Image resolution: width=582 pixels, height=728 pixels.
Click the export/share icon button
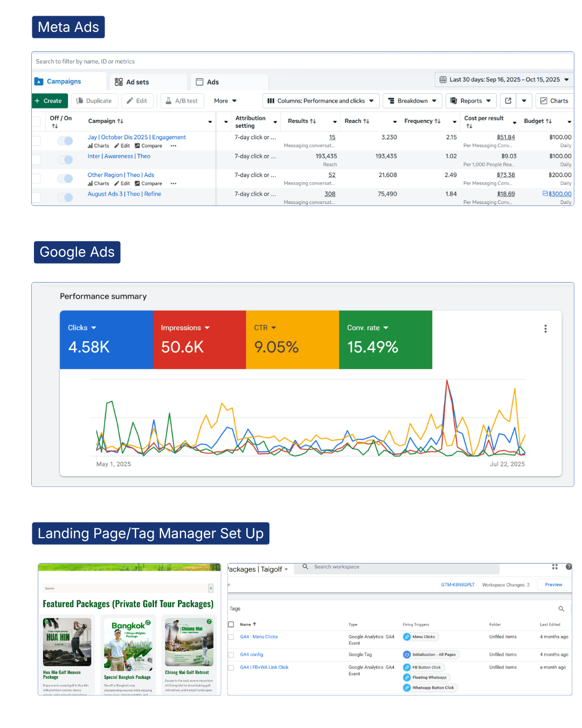point(508,101)
